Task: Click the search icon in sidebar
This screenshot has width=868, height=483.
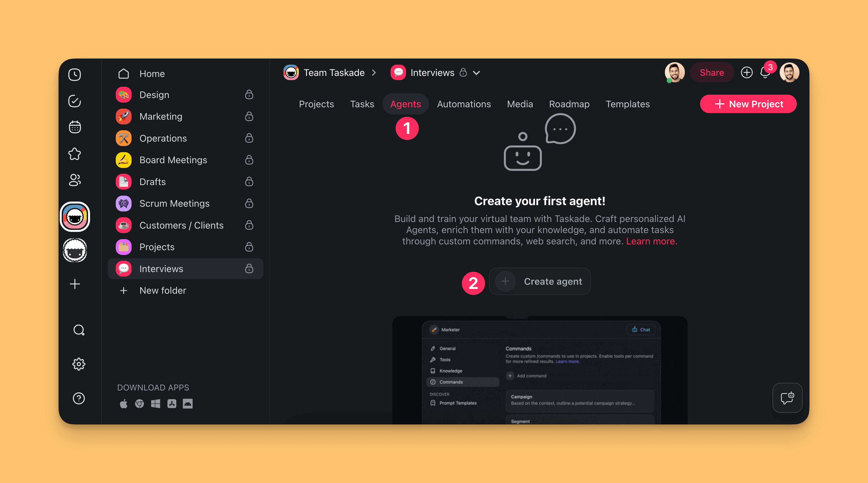Action: (x=79, y=330)
